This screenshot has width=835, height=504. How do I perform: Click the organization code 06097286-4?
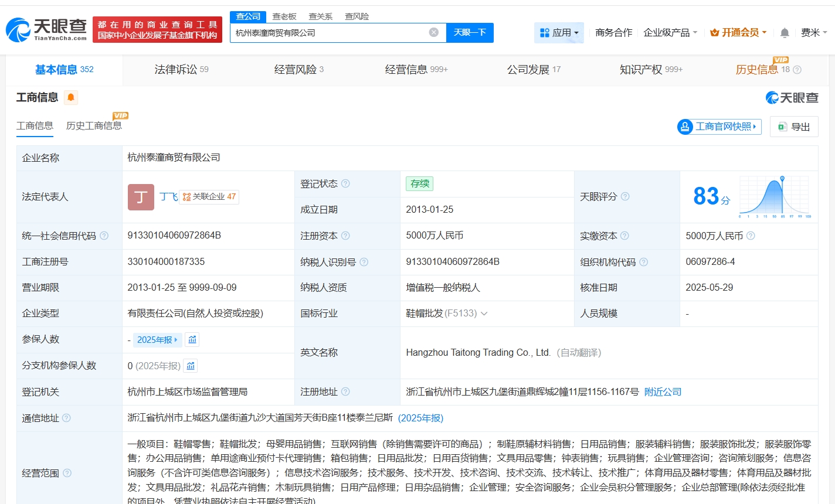click(710, 262)
